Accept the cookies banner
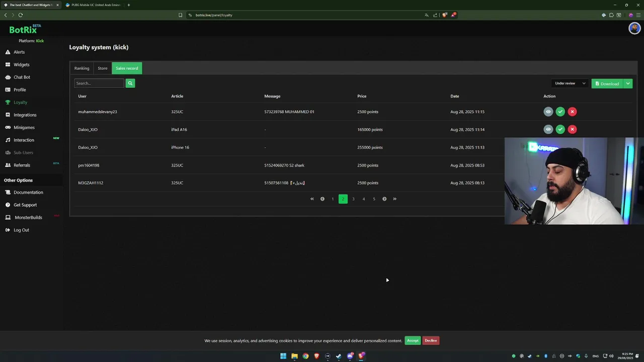 (413, 340)
